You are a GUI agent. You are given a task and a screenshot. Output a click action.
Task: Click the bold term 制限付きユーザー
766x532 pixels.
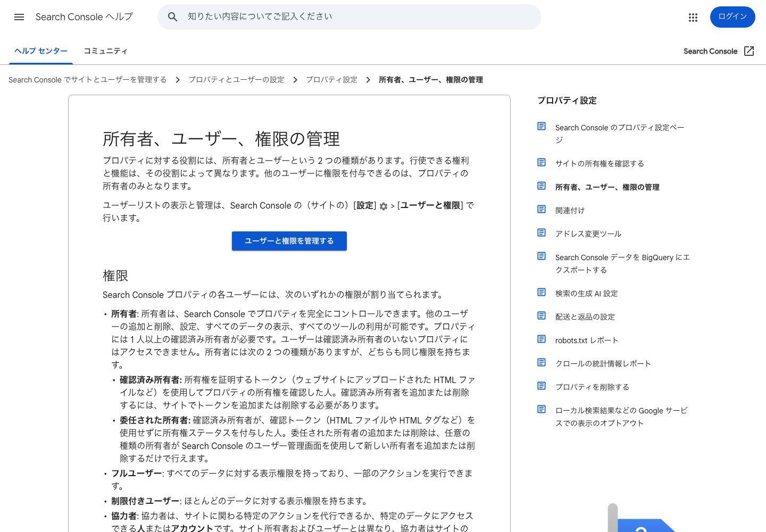tap(146, 501)
